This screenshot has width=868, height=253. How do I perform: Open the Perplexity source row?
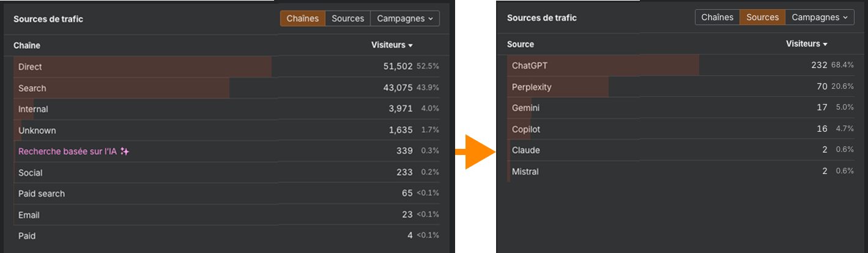(681, 87)
